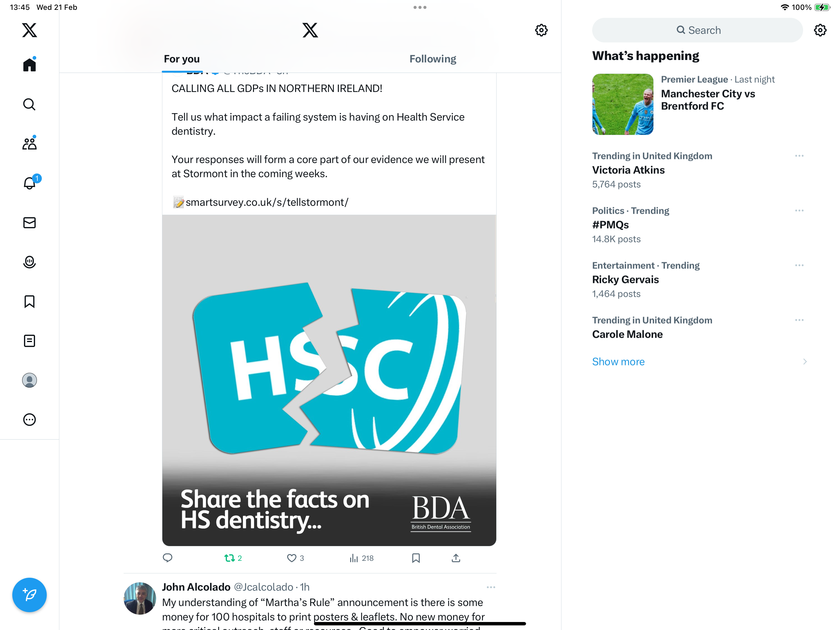
Task: Switch to the For you tab
Action: click(181, 59)
